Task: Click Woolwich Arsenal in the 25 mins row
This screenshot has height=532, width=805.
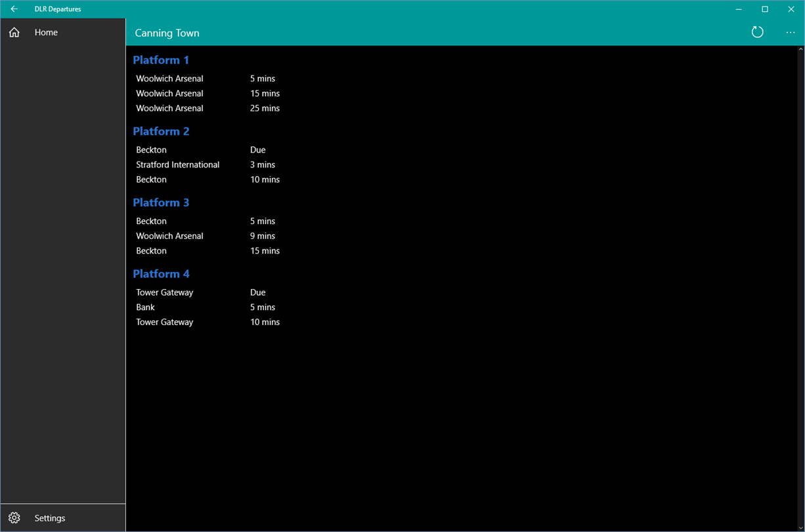Action: click(169, 108)
